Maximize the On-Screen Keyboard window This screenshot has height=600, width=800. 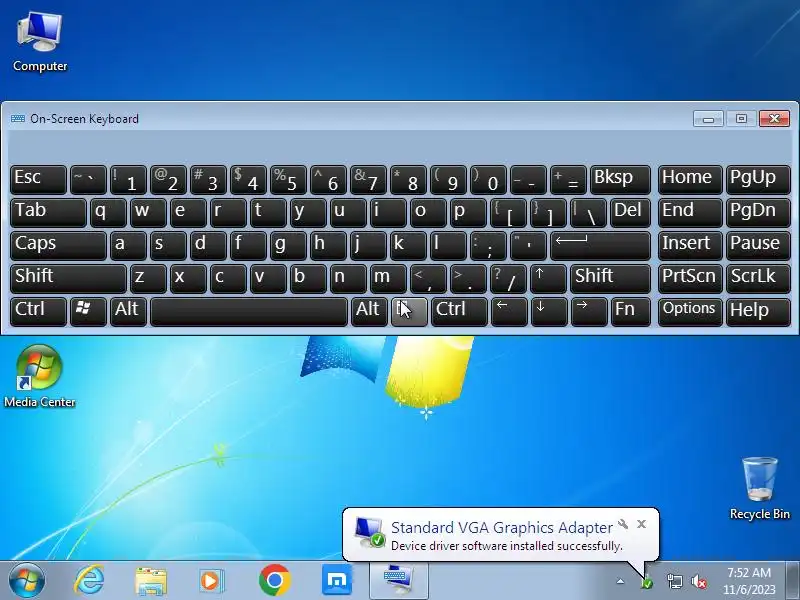point(741,119)
